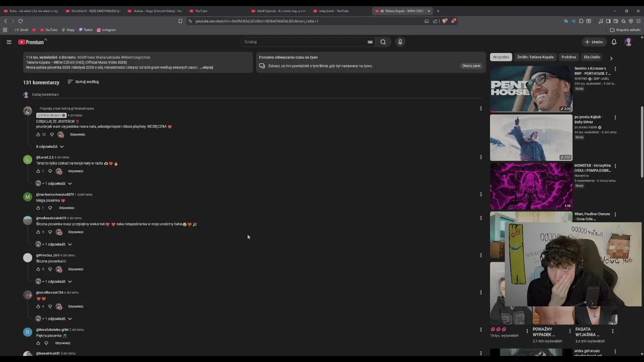Open the YouTube hamburger guide menu

9,42
